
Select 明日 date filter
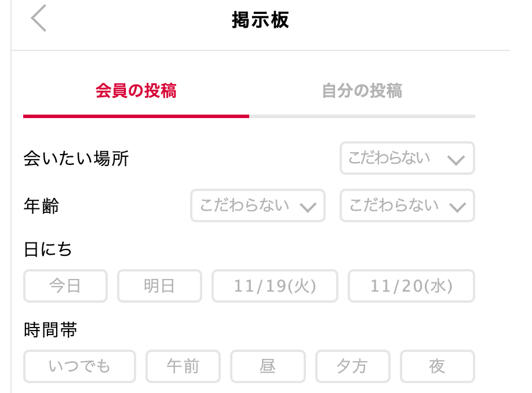pos(159,286)
